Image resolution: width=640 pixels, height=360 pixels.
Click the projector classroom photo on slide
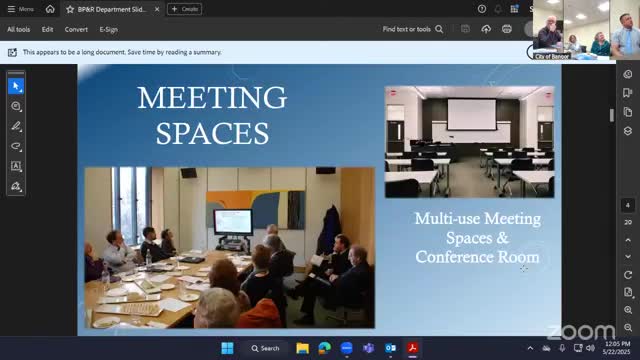tap(469, 142)
